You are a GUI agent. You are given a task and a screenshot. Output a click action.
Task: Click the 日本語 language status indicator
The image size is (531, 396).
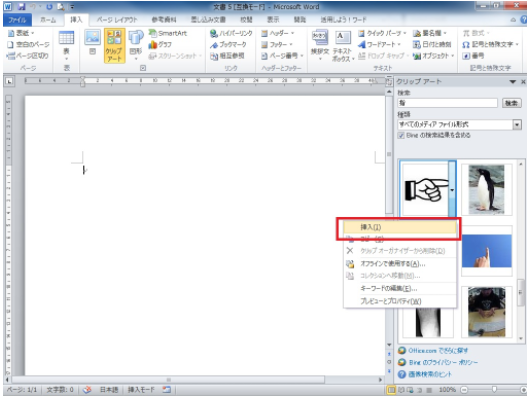click(x=109, y=390)
